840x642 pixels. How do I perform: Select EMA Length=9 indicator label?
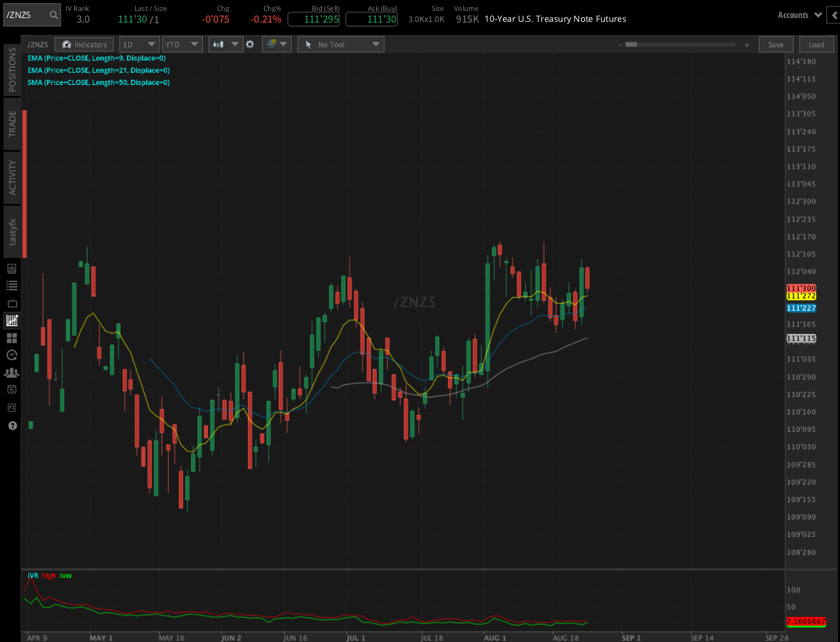97,58
